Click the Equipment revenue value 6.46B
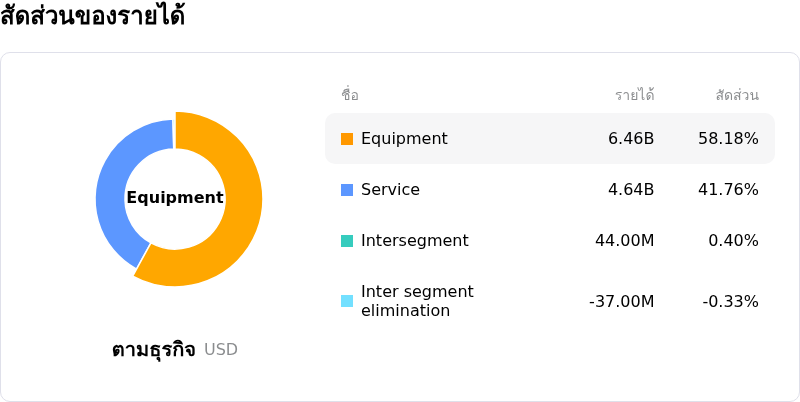Viewport: 800px width, 402px height. click(x=631, y=139)
